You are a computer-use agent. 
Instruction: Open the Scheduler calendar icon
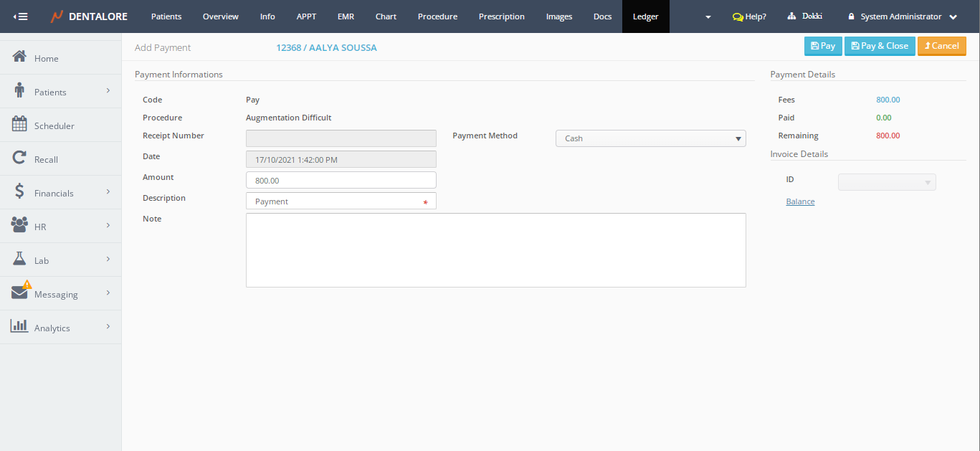point(20,125)
